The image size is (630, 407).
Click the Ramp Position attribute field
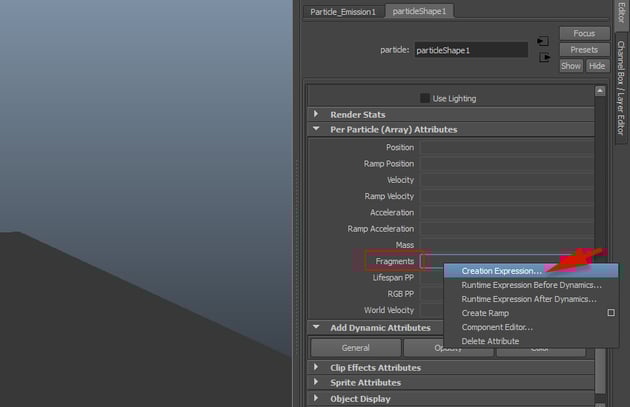[507, 164]
